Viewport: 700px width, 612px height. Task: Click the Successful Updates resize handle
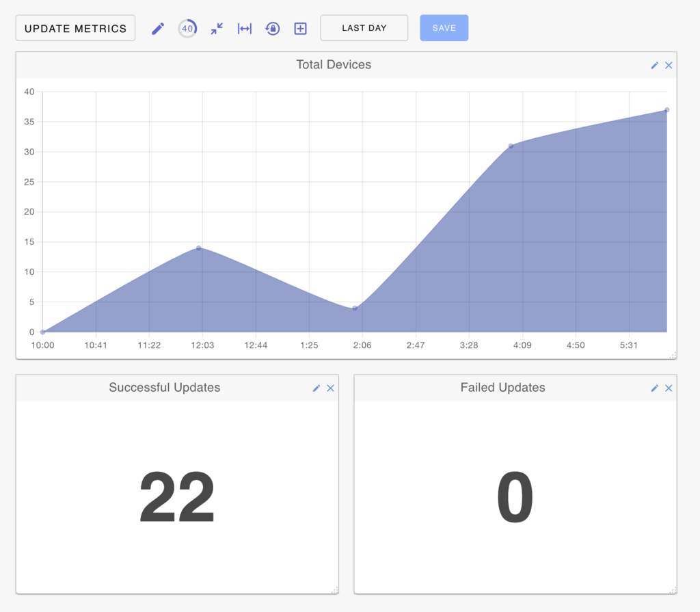pos(334,590)
